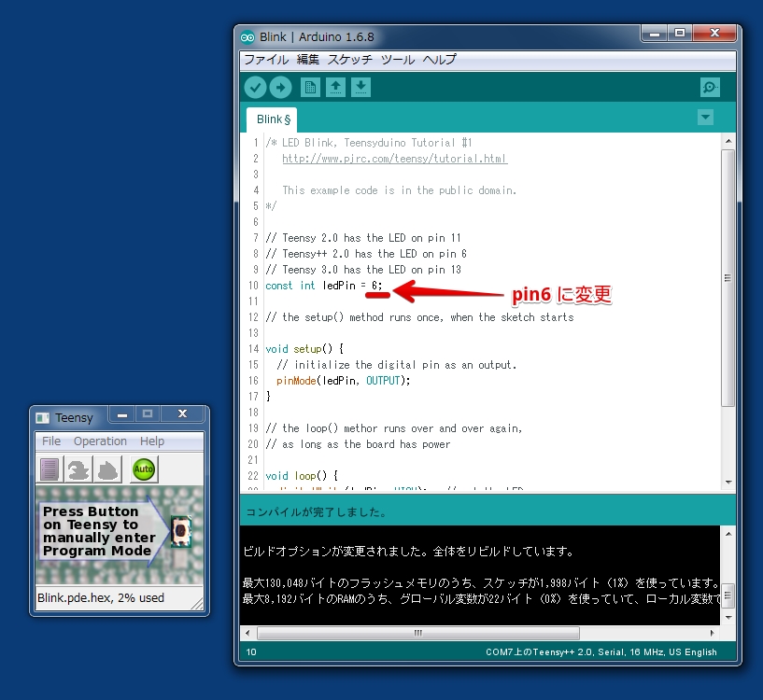Screen dimensions: 763x700
Task: Click the console scroll up arrow
Action: tap(728, 534)
